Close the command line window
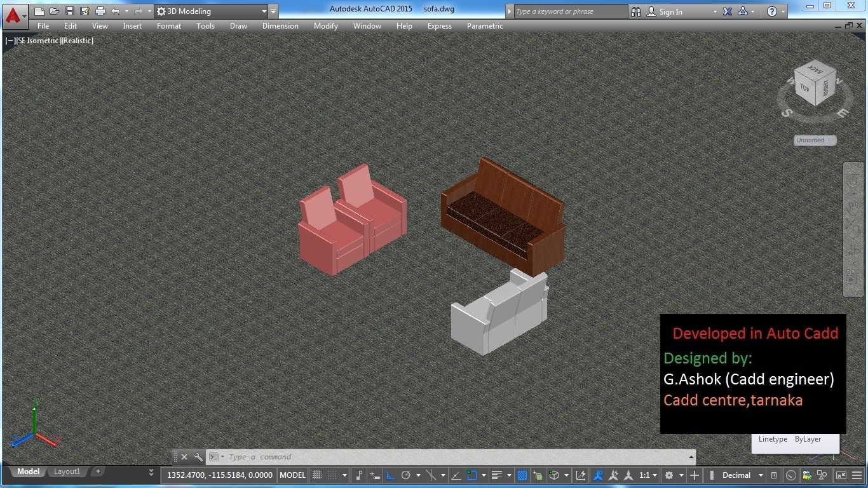868x488 pixels. click(x=184, y=457)
